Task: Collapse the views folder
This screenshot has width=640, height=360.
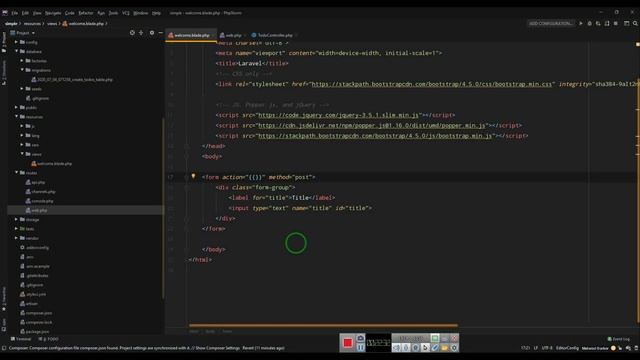Action: point(22,154)
